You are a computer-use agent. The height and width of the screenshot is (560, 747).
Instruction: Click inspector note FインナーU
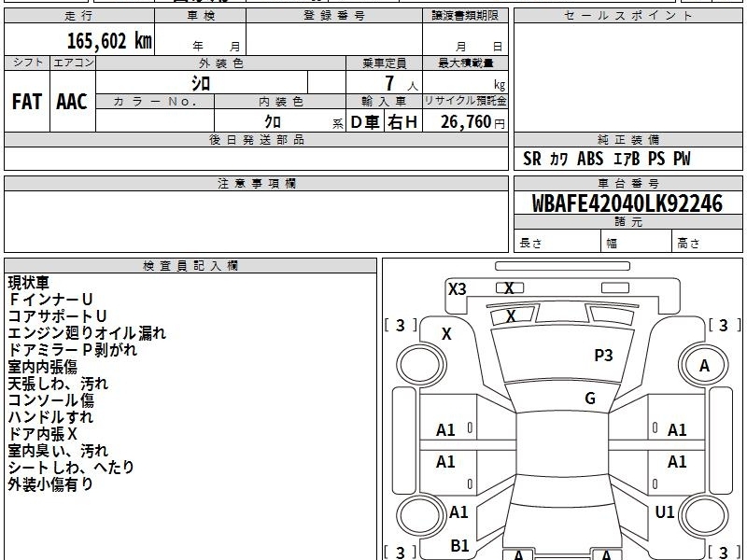pos(50,299)
